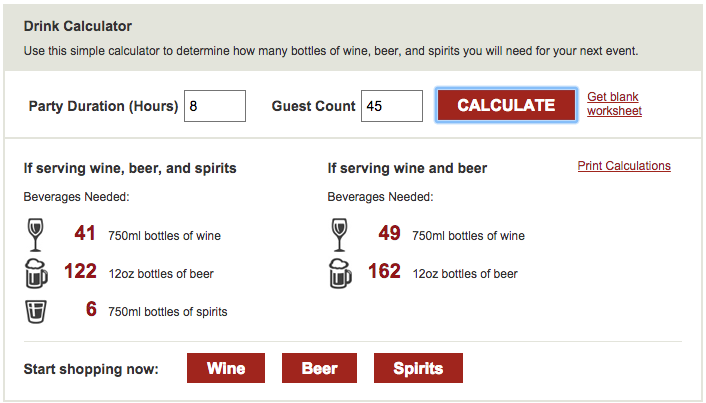The height and width of the screenshot is (403, 706).
Task: Click the beer mug icon beside 162 bottles
Action: pos(340,273)
